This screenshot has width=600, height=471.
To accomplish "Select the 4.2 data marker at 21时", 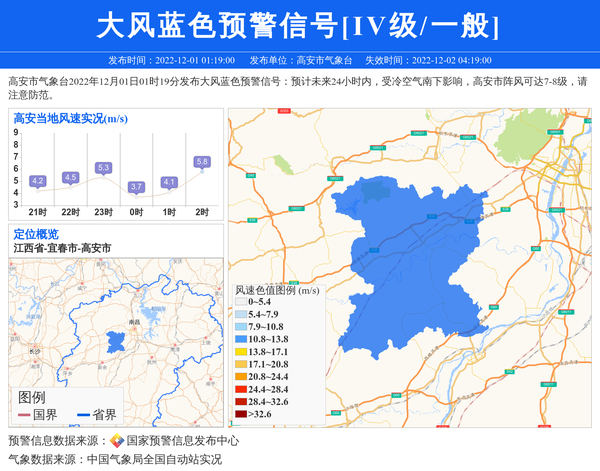I will (x=38, y=181).
